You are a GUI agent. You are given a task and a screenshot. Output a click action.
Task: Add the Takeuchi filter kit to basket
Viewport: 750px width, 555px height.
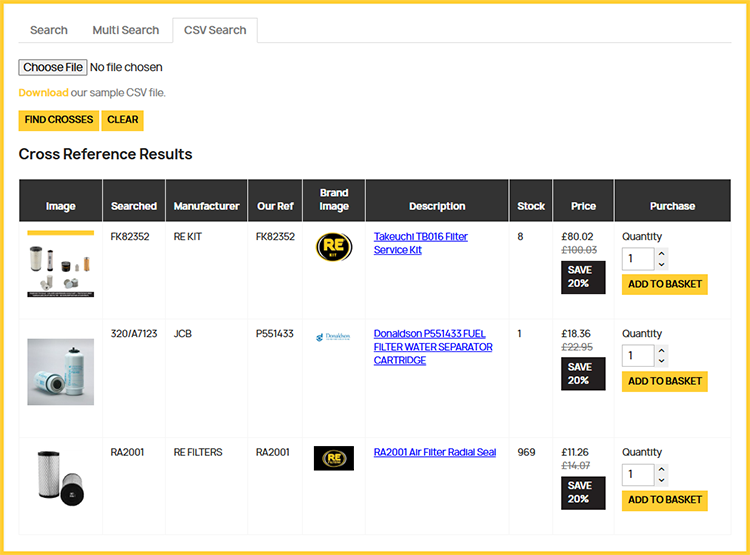click(x=665, y=284)
